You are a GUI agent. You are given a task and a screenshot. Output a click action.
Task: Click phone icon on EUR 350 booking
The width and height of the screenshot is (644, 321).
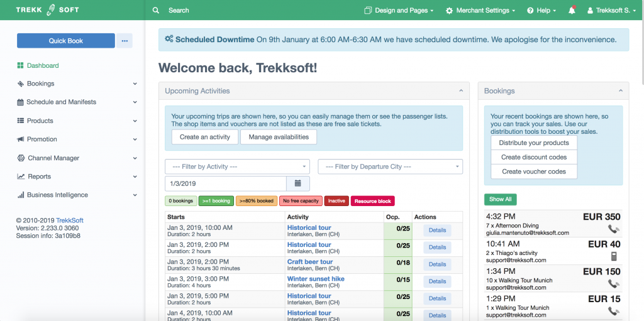coord(614,229)
